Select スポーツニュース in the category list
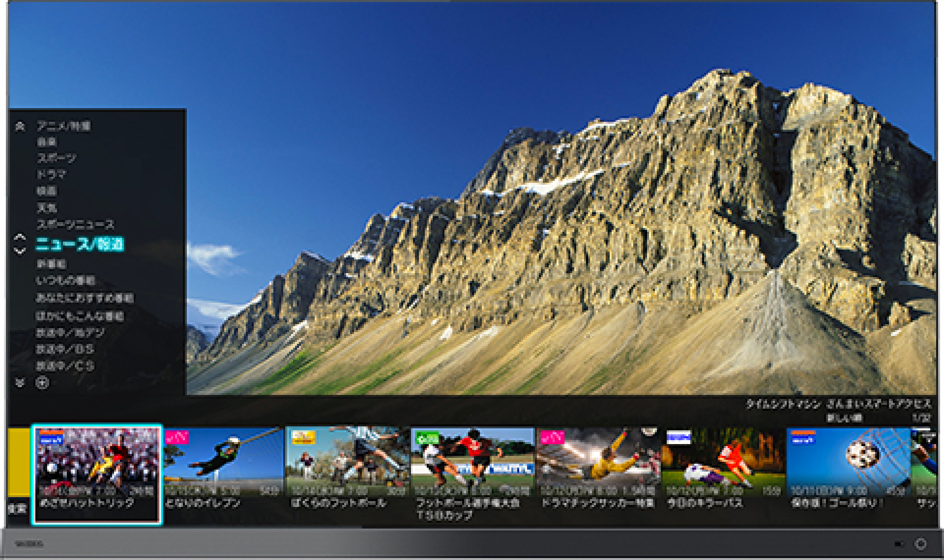This screenshot has height=560, width=944. pos(75,224)
